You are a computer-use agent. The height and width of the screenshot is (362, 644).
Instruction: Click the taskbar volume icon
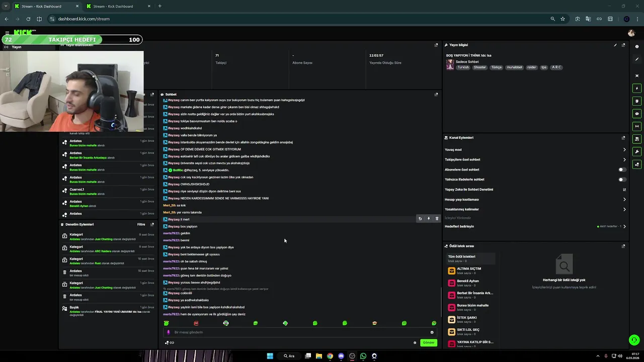pos(620,356)
